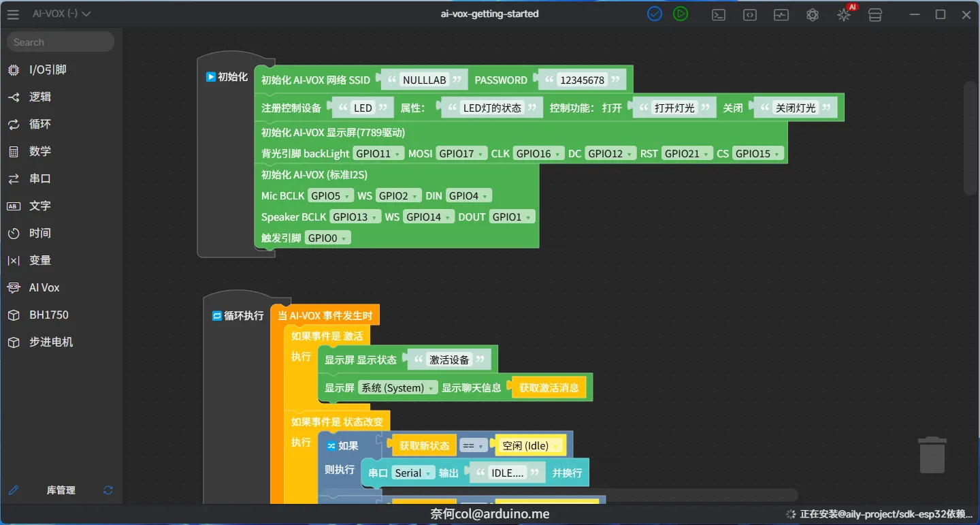Select the AI Vox toolbox category

[x=44, y=287]
